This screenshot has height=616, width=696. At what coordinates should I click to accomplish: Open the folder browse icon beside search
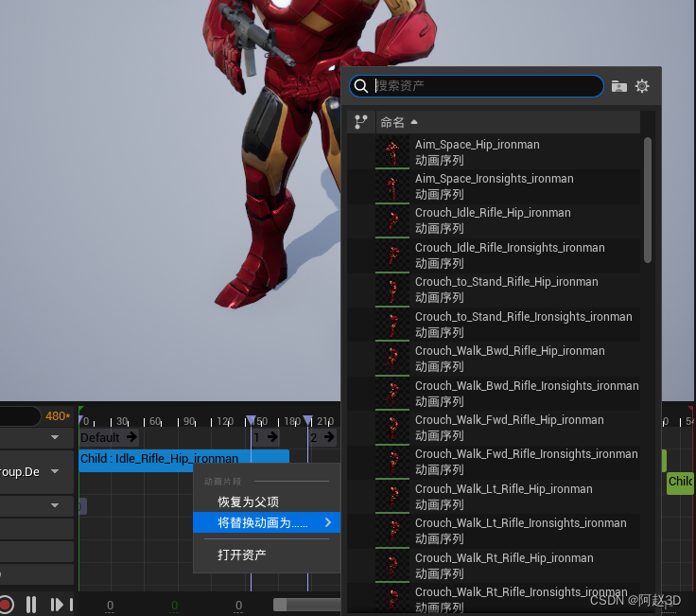[618, 86]
